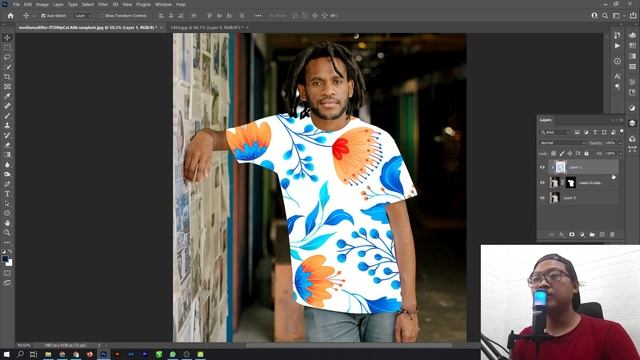Create a new layer icon

click(602, 235)
